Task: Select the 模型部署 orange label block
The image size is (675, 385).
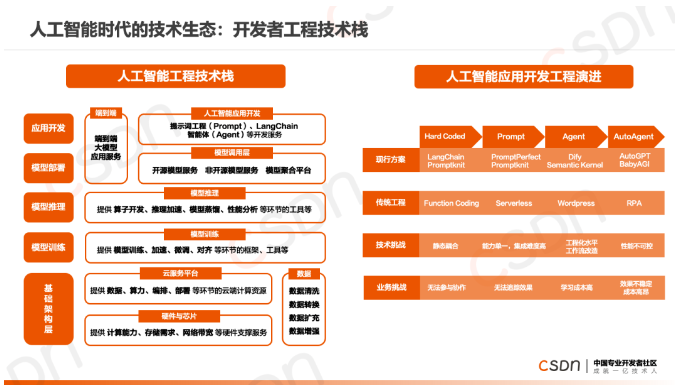Action: pyautogui.click(x=49, y=168)
